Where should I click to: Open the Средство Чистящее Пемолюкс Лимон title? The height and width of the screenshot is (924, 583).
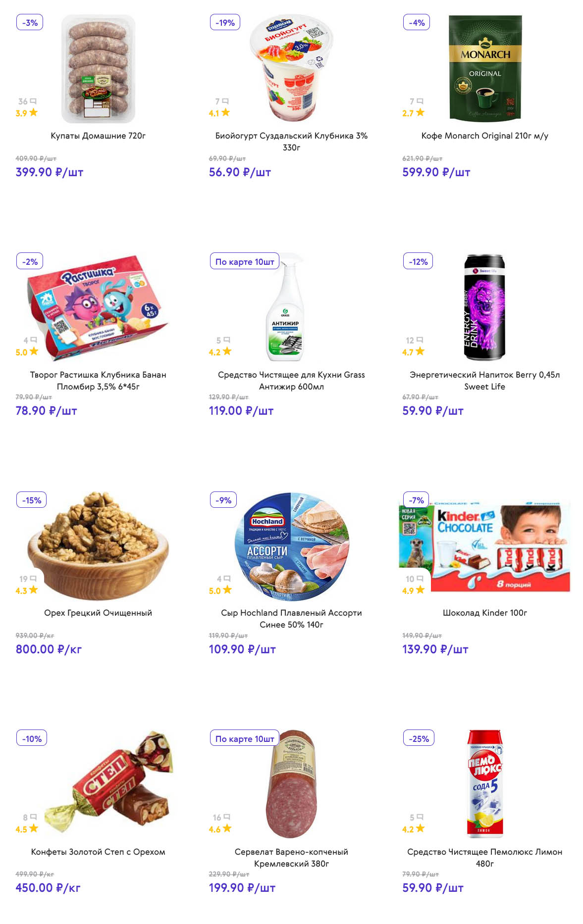[484, 857]
